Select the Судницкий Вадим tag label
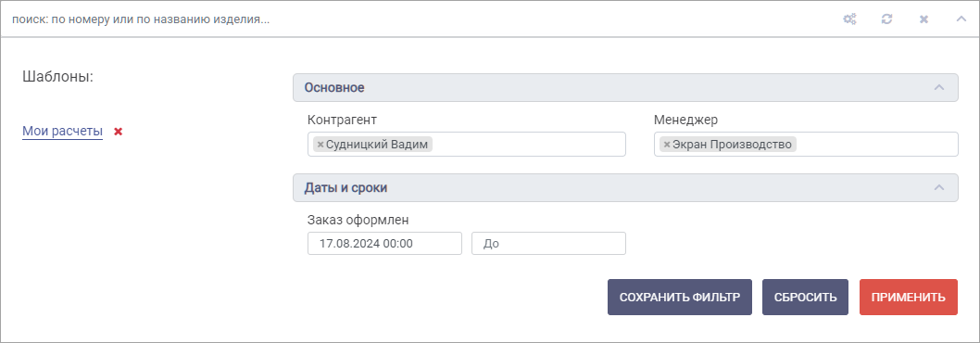Viewport: 980px width, 343px height. (377, 145)
